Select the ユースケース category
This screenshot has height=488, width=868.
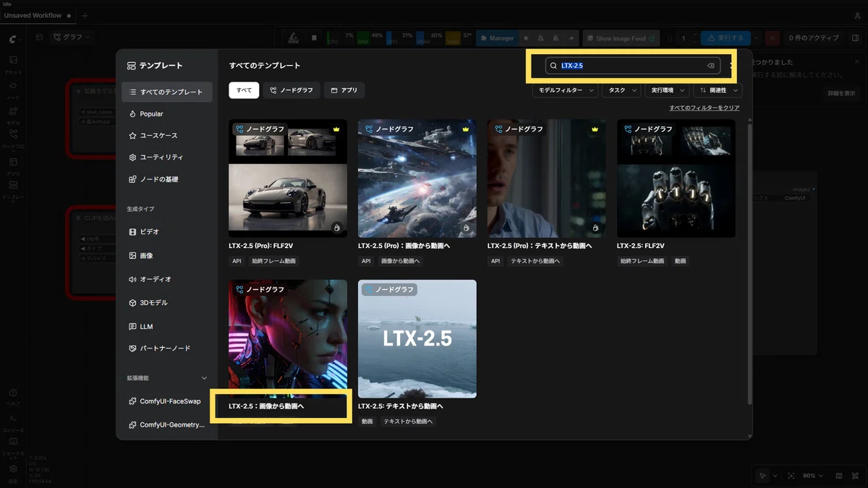pos(167,135)
